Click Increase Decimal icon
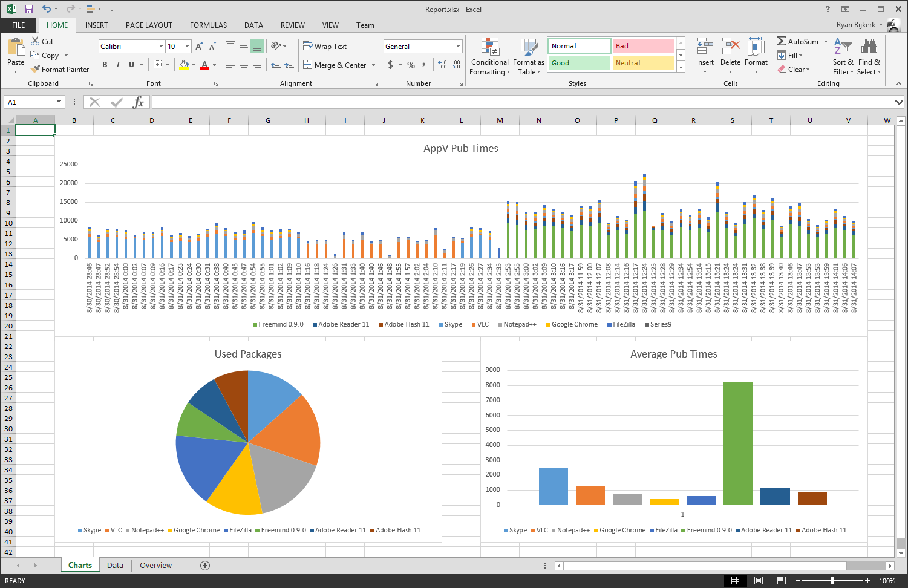This screenshot has height=588, width=908. point(442,65)
